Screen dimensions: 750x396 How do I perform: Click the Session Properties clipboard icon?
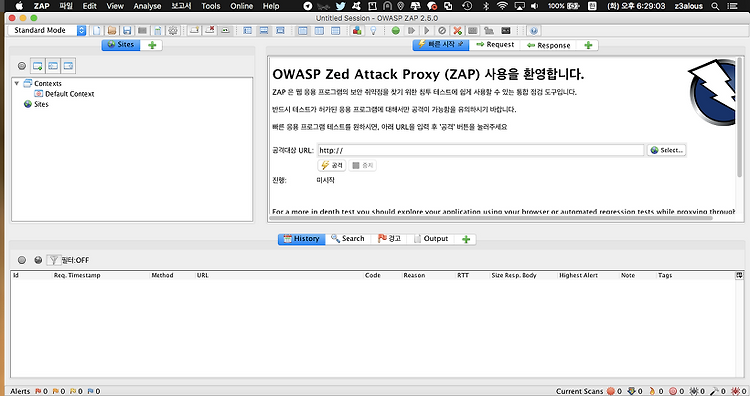click(157, 31)
